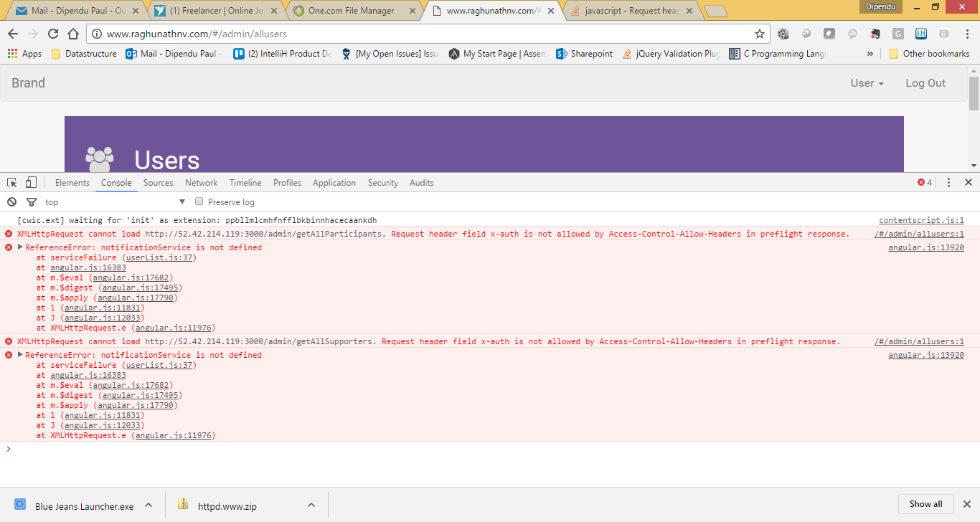Close the DevTools panel
980x522 pixels.
tap(968, 183)
